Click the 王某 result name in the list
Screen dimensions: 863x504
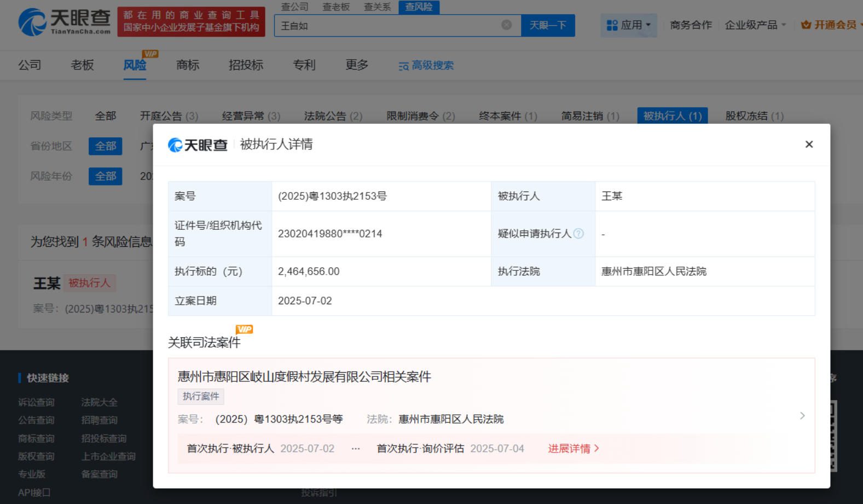tap(47, 283)
